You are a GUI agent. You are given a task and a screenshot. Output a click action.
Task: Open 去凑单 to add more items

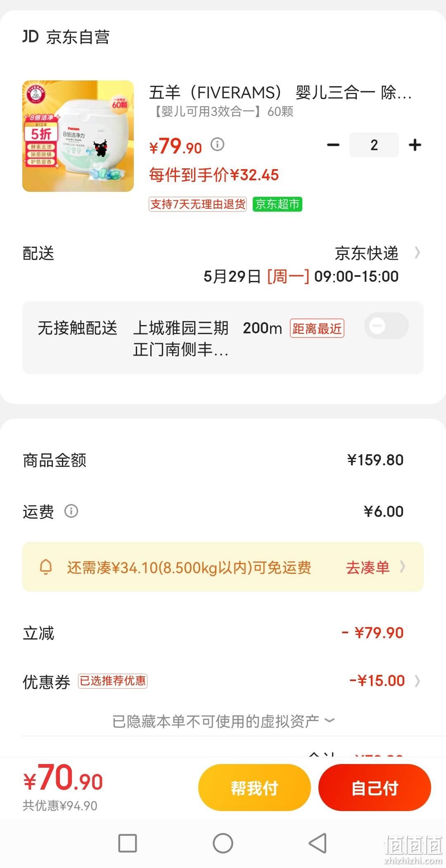375,567
